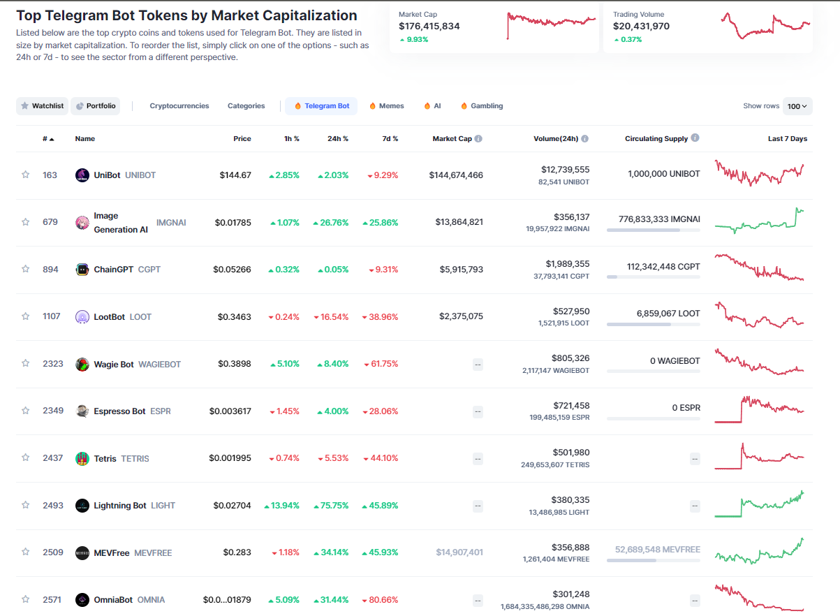The height and width of the screenshot is (616, 840).
Task: Open the Watchlist button
Action: [x=42, y=106]
